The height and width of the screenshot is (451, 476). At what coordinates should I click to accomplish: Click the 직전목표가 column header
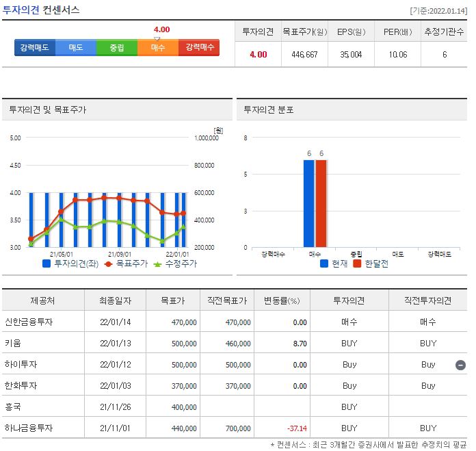[227, 300]
